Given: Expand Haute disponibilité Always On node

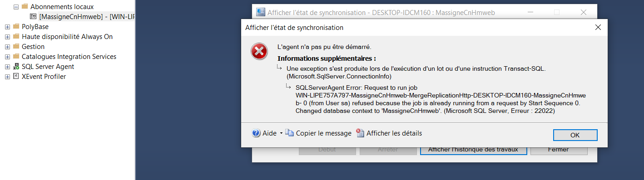Looking at the screenshot, I should (x=7, y=37).
